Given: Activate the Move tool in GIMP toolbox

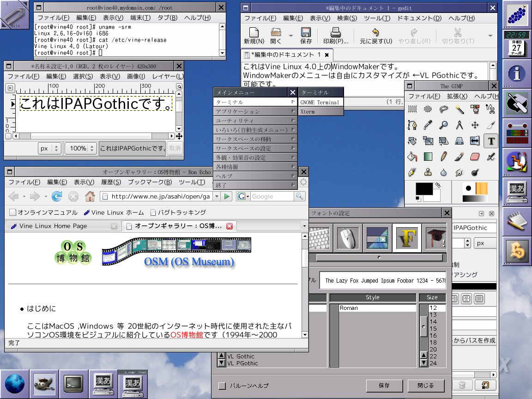Looking at the screenshot, I should tap(475, 125).
